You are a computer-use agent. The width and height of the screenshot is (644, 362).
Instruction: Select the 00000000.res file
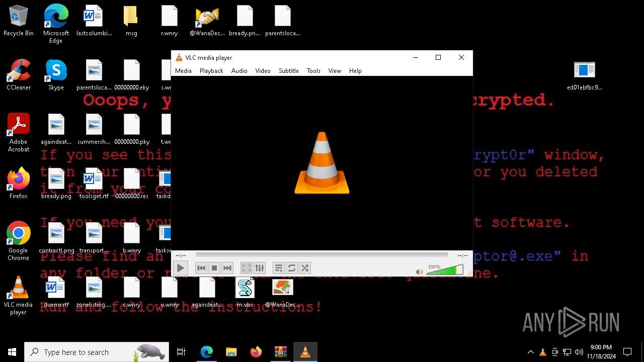click(132, 184)
